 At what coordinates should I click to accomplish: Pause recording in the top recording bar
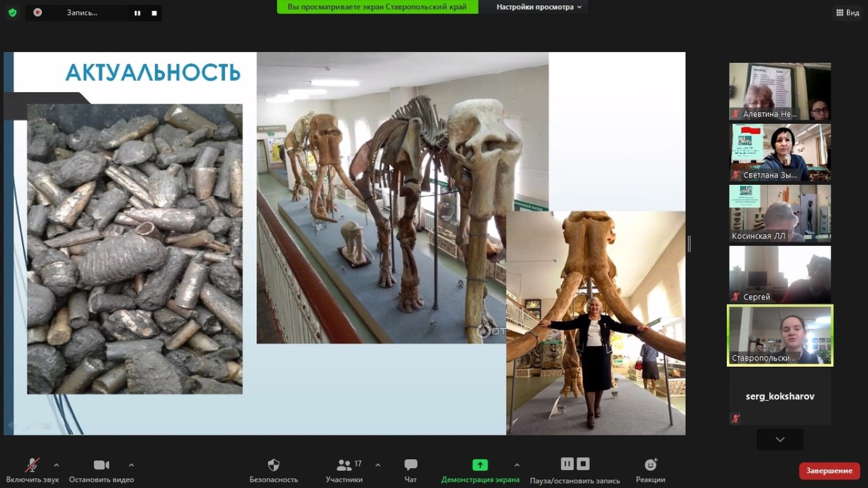pyautogui.click(x=137, y=13)
